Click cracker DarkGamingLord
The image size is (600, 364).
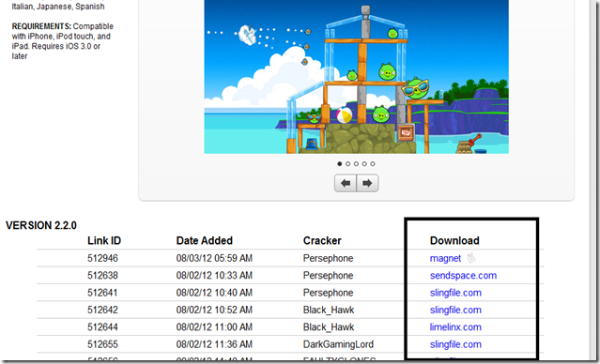pos(338,344)
